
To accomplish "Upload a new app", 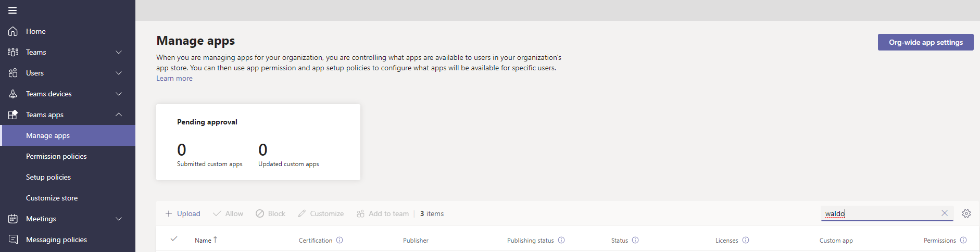I will [x=183, y=213].
